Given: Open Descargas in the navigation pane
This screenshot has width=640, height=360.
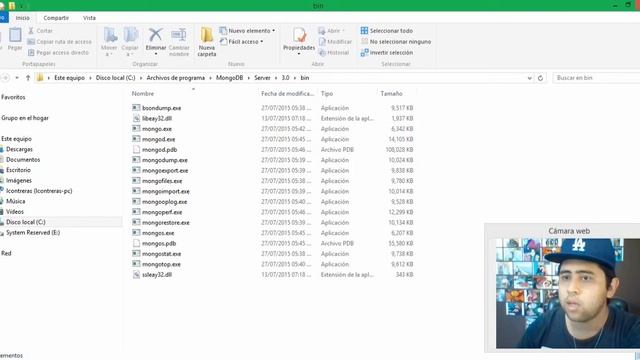Looking at the screenshot, I should (x=19, y=149).
